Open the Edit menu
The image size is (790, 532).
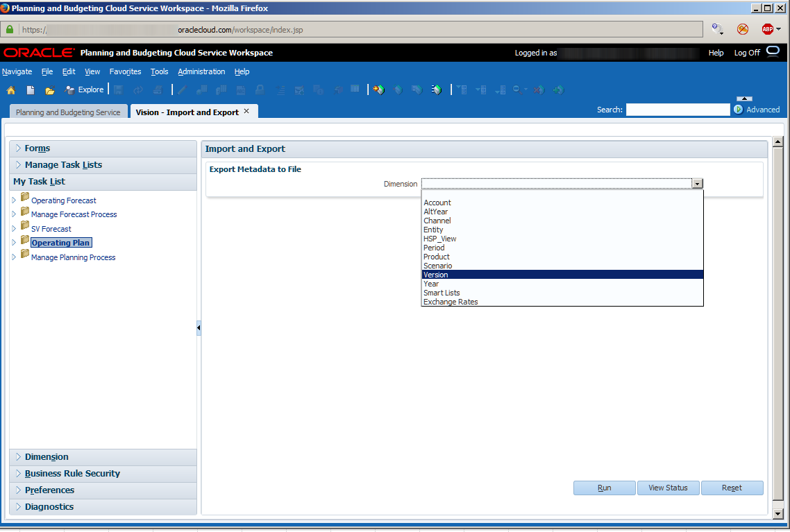[69, 71]
